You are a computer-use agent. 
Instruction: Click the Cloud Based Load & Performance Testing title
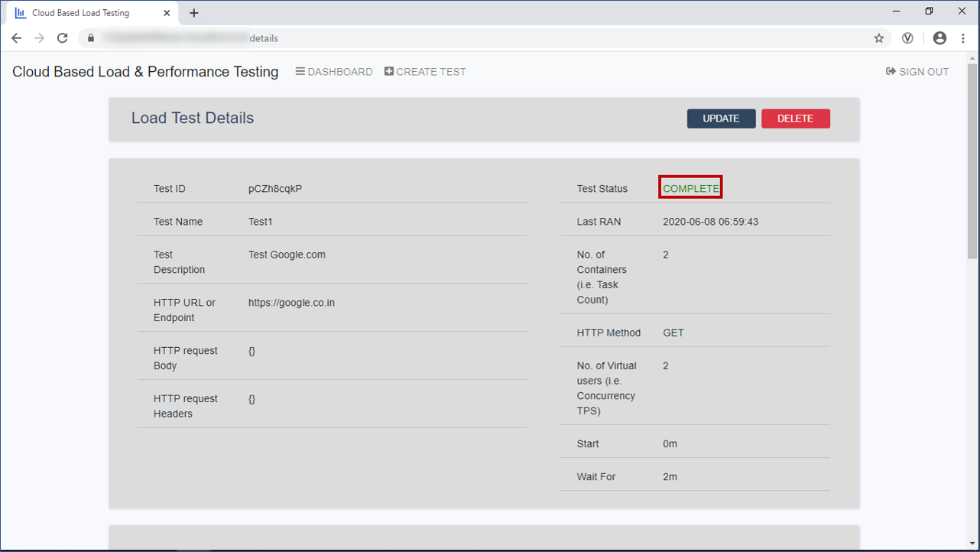coord(145,72)
